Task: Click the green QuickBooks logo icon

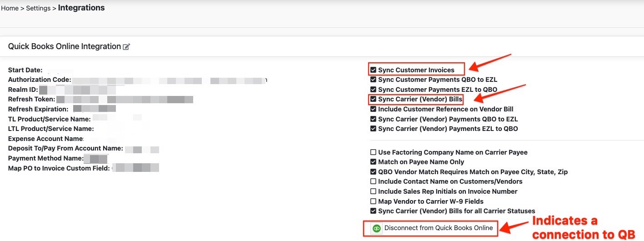Action: [x=376, y=228]
